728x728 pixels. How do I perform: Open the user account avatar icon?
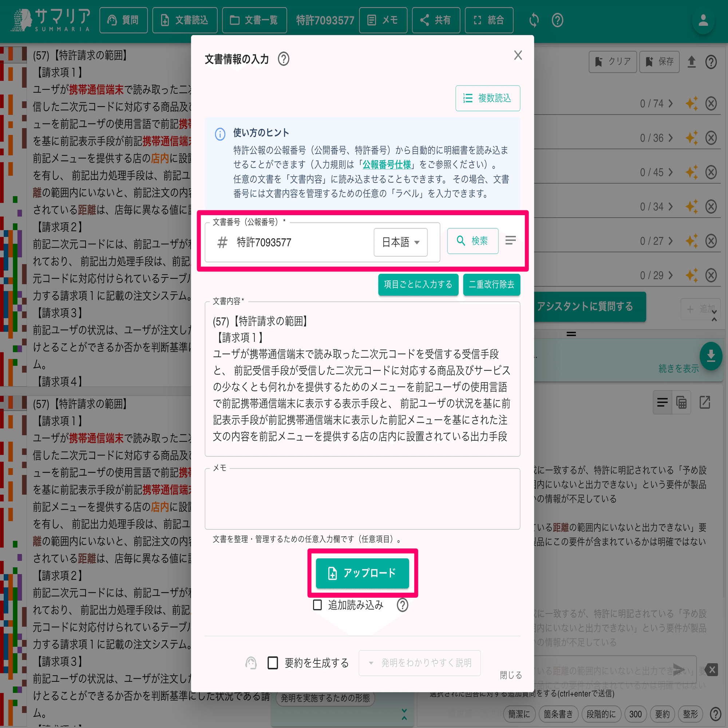[703, 20]
